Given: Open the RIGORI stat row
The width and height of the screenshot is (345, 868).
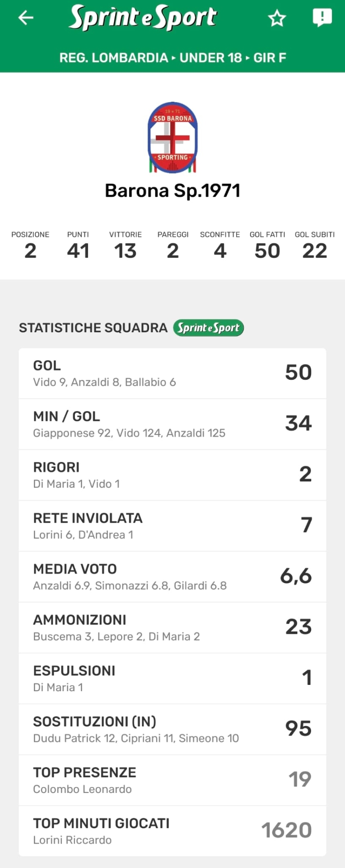Looking at the screenshot, I should click(x=172, y=475).
